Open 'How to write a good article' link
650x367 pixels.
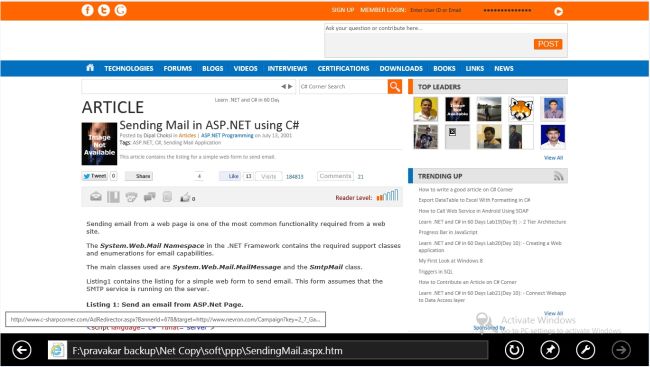pos(466,190)
